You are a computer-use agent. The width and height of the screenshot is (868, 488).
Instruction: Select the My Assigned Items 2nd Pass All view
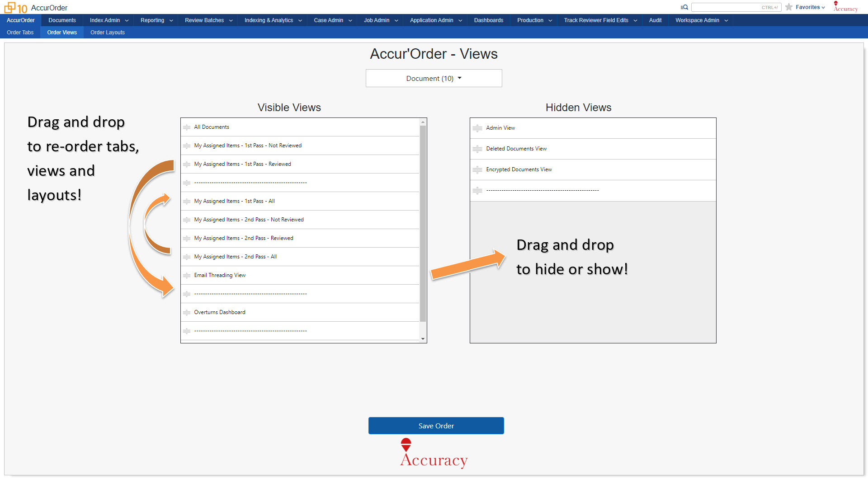tap(235, 256)
